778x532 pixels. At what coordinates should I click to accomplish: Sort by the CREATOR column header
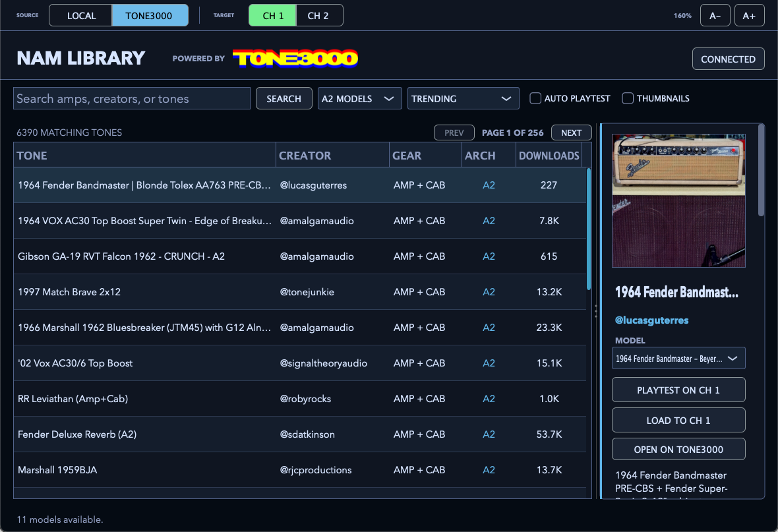tap(332, 156)
